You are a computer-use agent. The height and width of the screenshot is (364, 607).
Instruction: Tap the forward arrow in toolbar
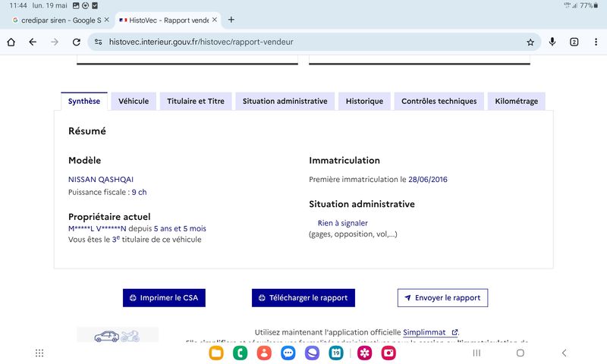(55, 42)
